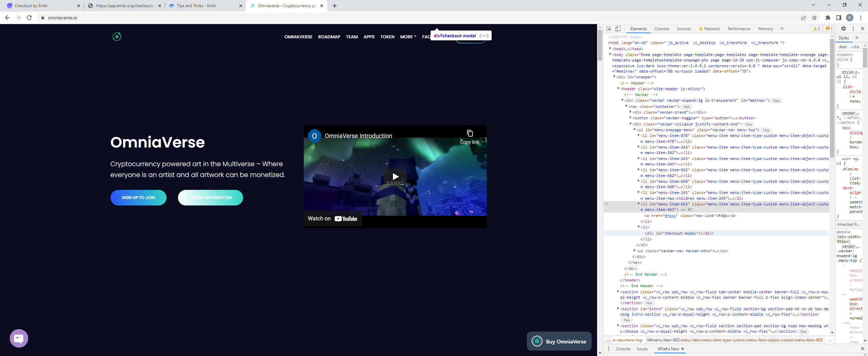Click the #faqs href link in DOM

coord(670,216)
